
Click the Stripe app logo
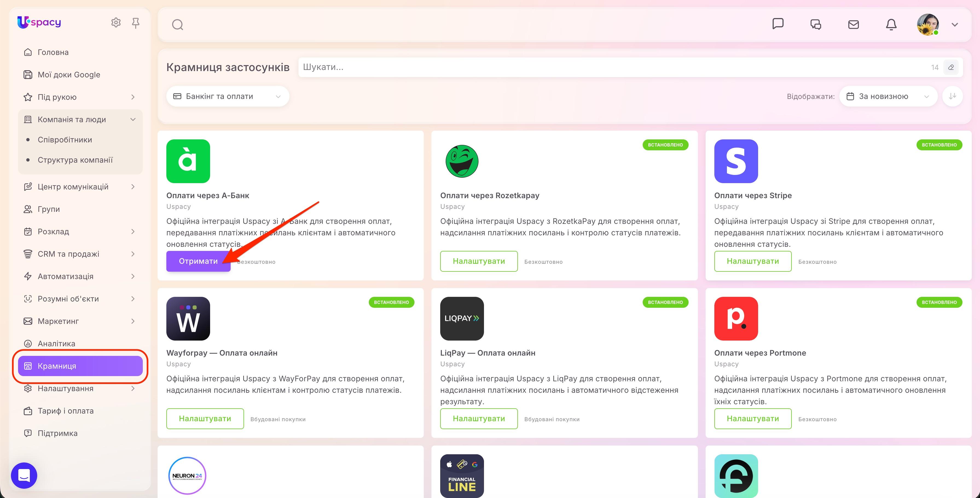pyautogui.click(x=736, y=161)
